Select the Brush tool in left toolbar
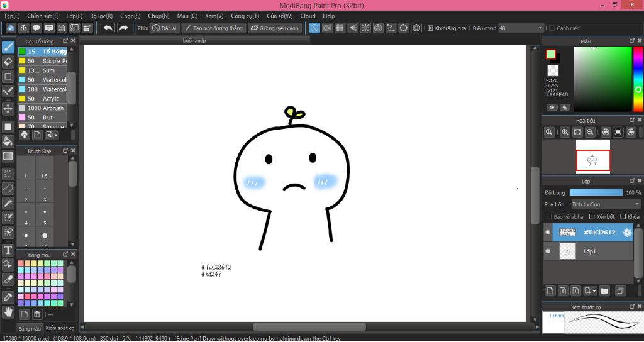 (x=8, y=47)
